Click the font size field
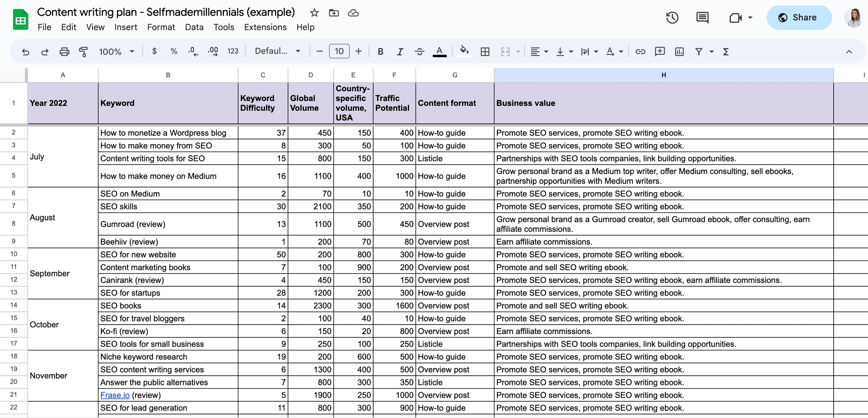The height and width of the screenshot is (418, 868). [x=339, y=51]
